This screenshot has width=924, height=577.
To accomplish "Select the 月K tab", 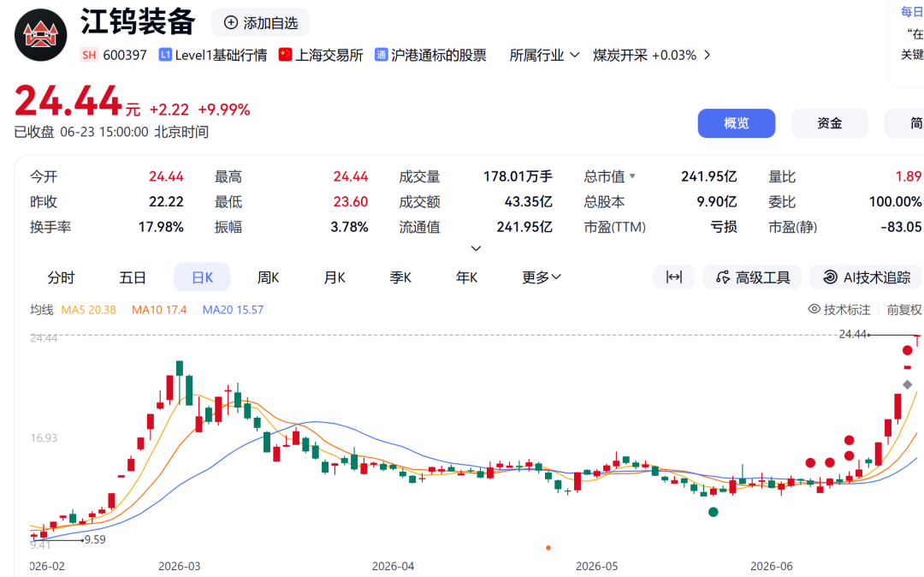I will point(335,277).
